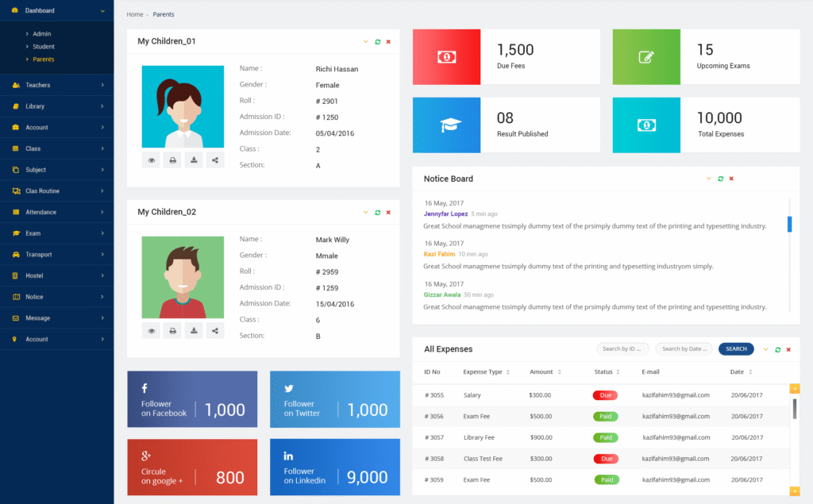Expand the Teachers sidebar menu
The image size is (813, 504).
[56, 85]
